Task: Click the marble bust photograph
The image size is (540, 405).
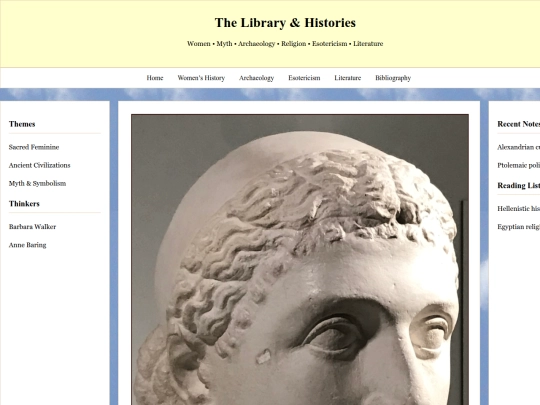Action: pos(300,260)
